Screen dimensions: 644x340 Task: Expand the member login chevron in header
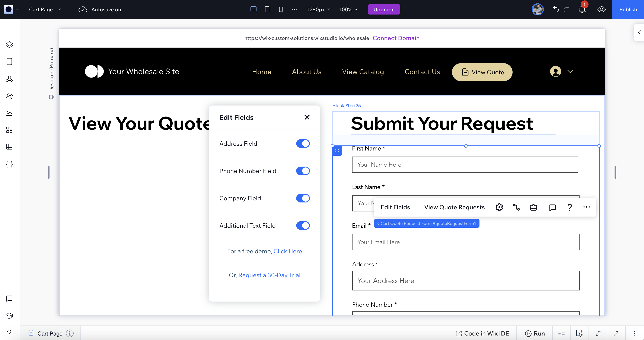click(570, 71)
